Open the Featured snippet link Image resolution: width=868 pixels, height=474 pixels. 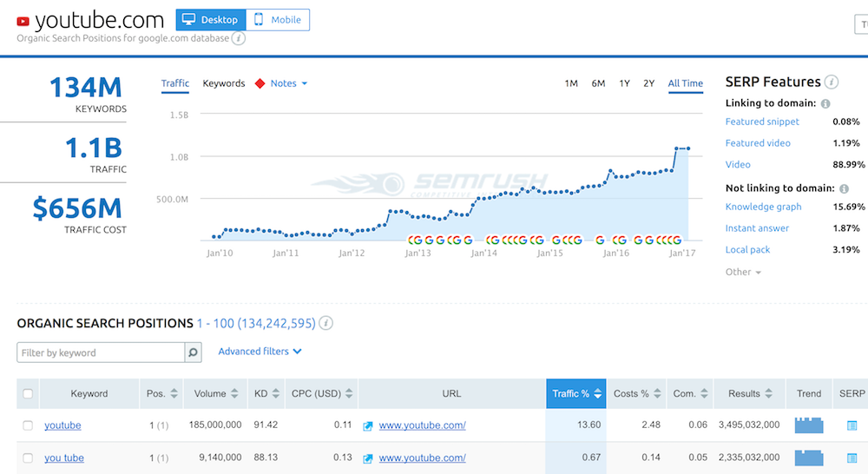(x=762, y=122)
